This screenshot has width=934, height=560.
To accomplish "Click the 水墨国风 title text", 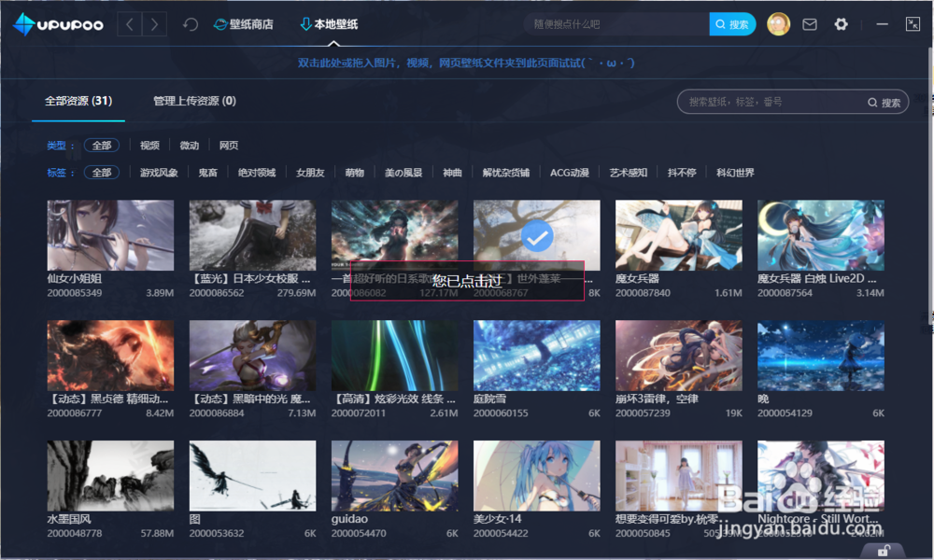I will point(69,519).
